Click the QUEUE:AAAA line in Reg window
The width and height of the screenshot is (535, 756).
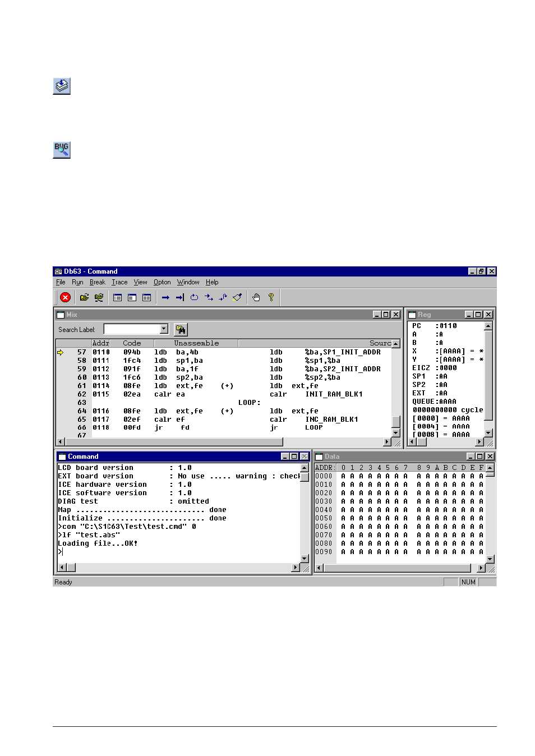pyautogui.click(x=435, y=402)
